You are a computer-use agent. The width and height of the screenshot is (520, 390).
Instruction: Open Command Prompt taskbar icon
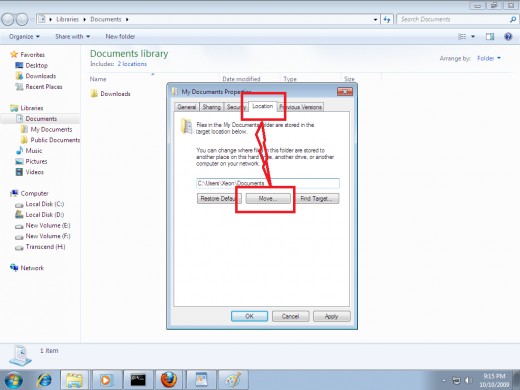click(138, 380)
